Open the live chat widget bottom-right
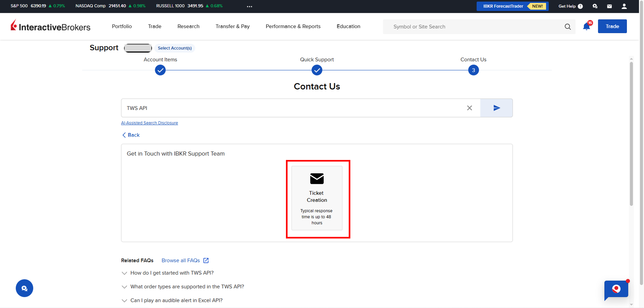Screen dimensions: 644x308 (x=616, y=289)
